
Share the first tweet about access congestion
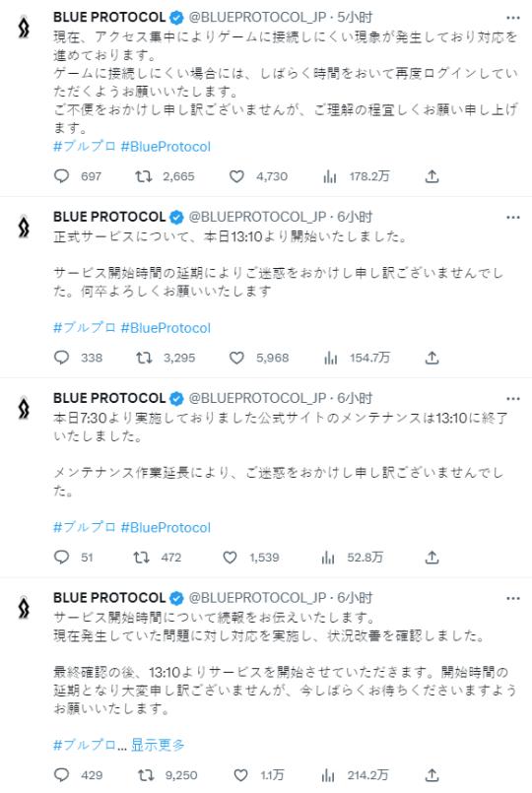[x=432, y=176]
